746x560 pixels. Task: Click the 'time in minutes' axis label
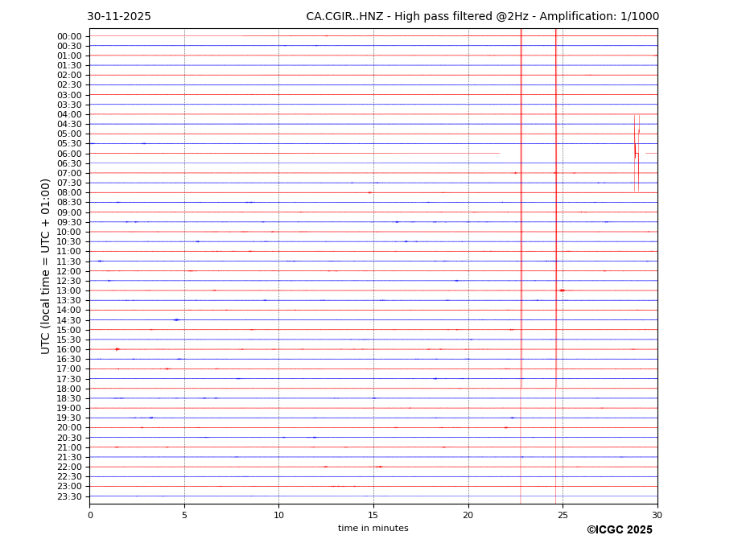[373, 529]
